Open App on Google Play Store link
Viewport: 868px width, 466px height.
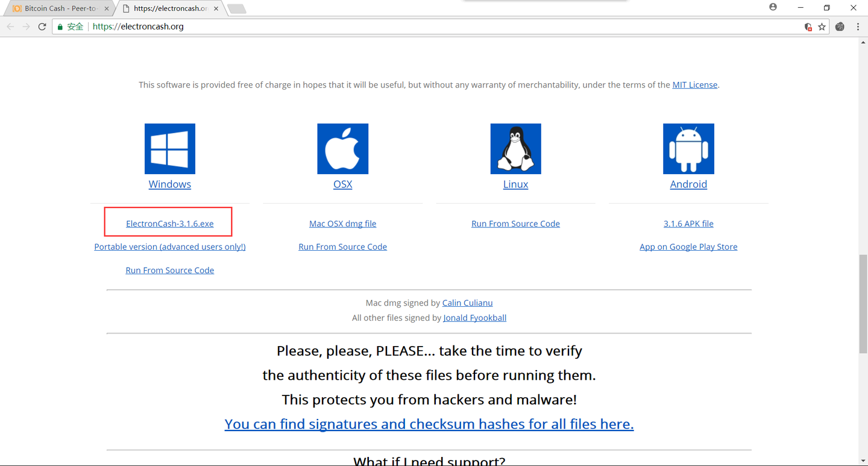688,247
